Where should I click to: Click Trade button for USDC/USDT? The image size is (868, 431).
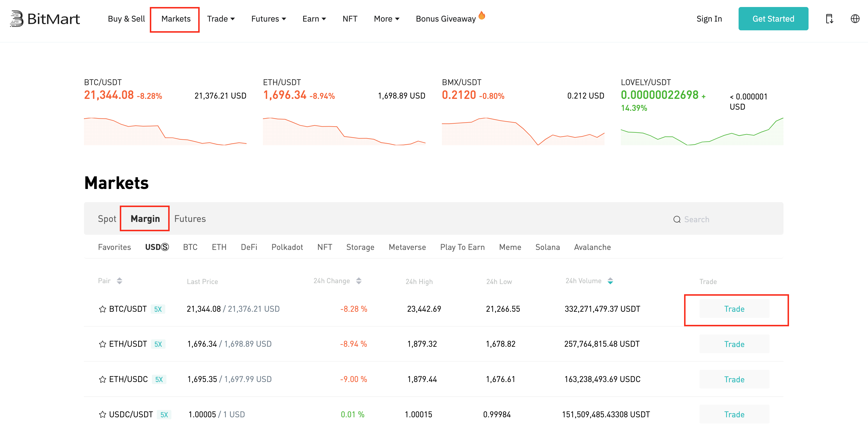[x=734, y=414]
